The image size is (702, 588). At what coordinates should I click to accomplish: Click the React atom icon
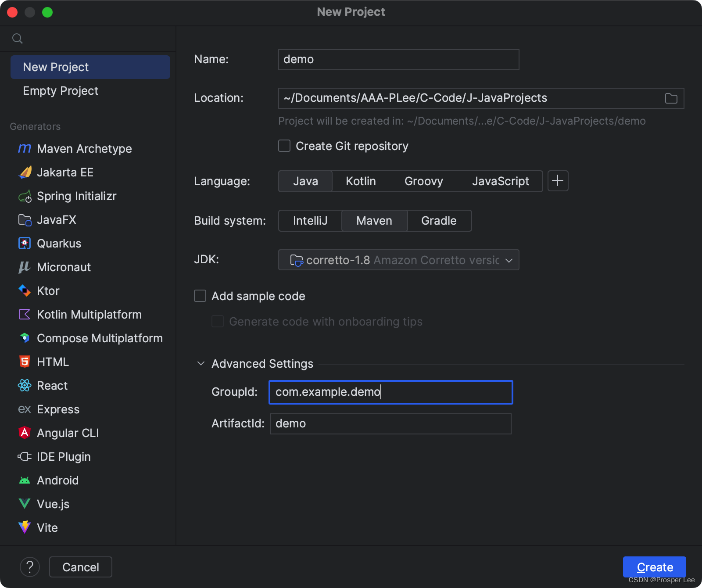click(x=25, y=386)
